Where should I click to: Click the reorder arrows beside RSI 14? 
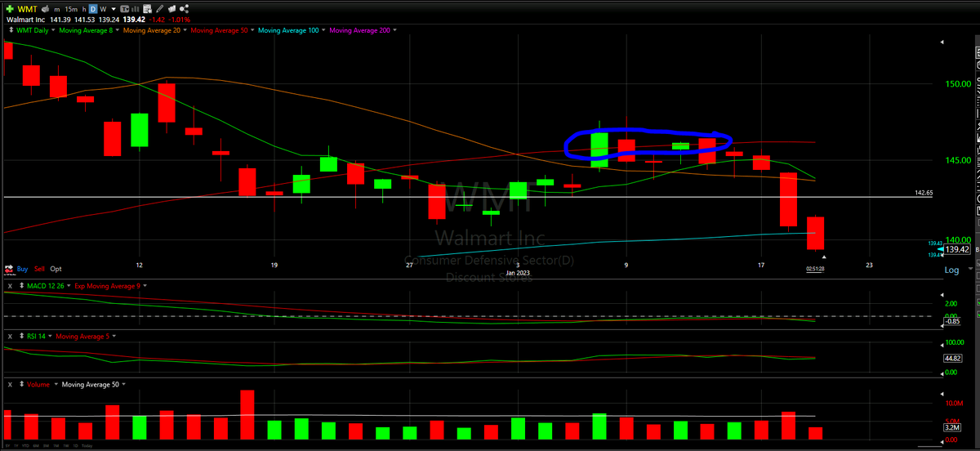pyautogui.click(x=21, y=336)
